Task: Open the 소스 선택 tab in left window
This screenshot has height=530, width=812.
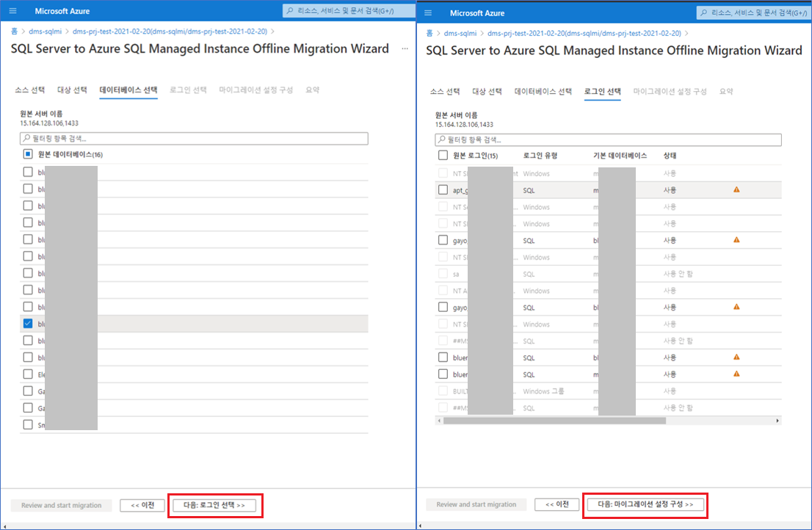Action: (x=29, y=90)
